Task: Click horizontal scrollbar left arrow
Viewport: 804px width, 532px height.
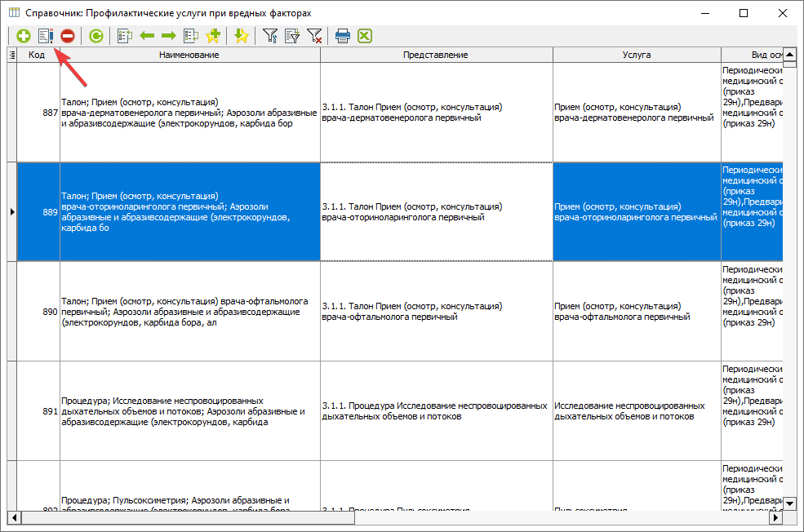Action: [14, 517]
